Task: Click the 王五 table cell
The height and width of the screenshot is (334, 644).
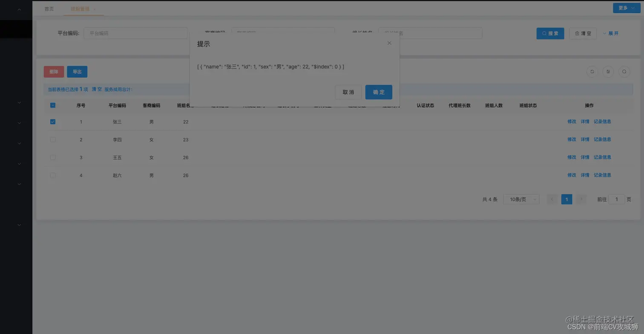Action: point(117,158)
